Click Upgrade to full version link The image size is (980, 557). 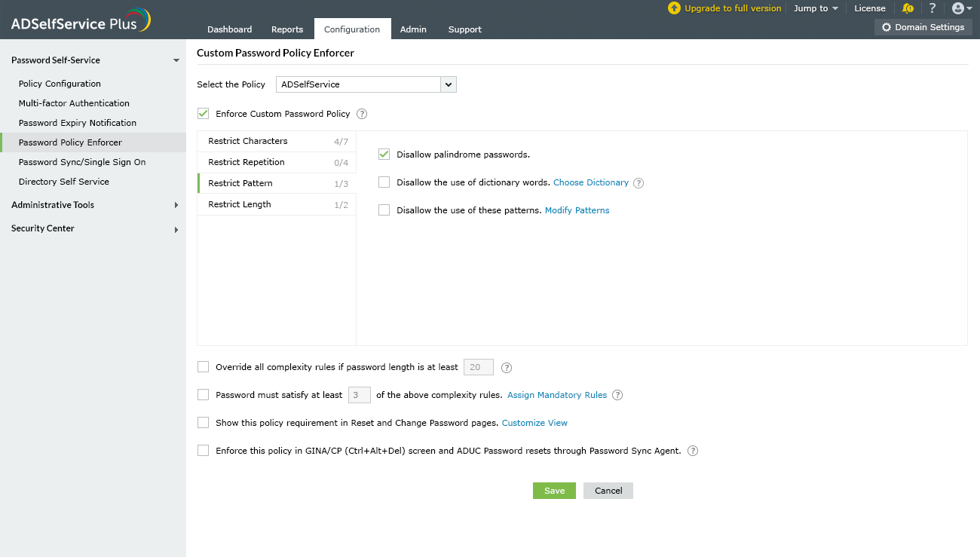[733, 8]
